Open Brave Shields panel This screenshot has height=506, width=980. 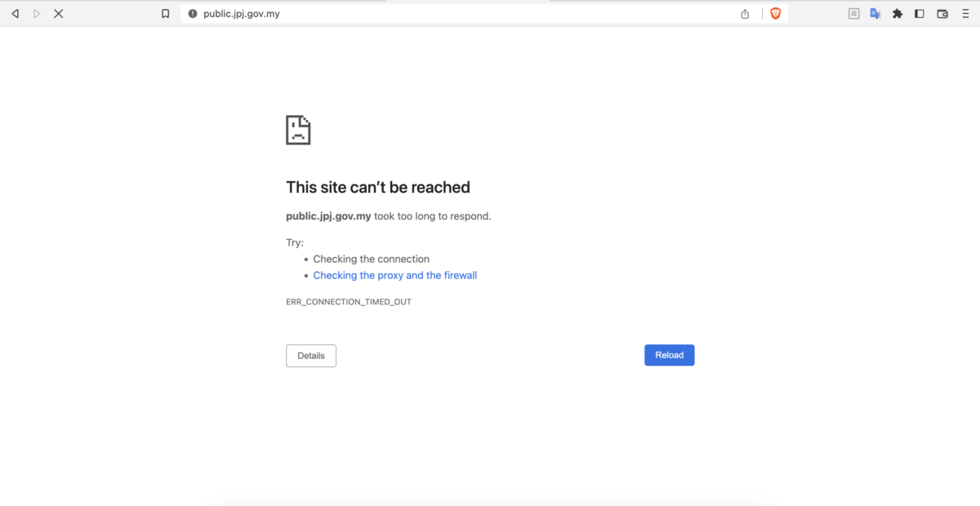[775, 14]
